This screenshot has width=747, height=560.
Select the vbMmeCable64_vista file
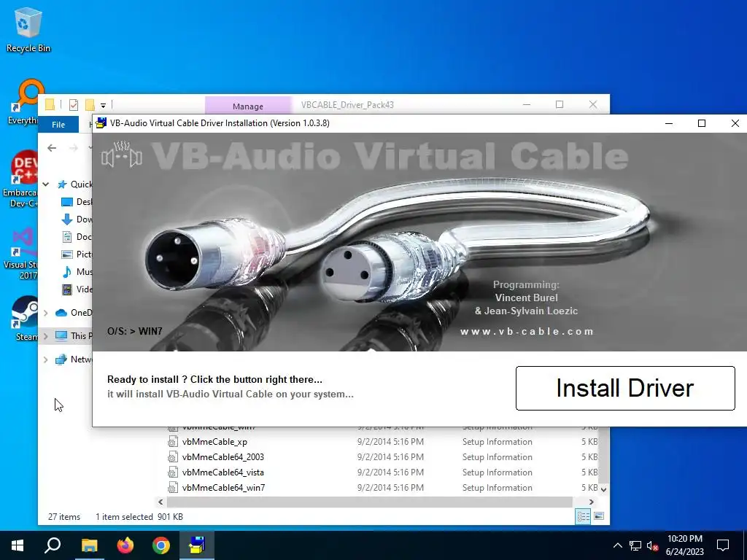click(x=222, y=472)
